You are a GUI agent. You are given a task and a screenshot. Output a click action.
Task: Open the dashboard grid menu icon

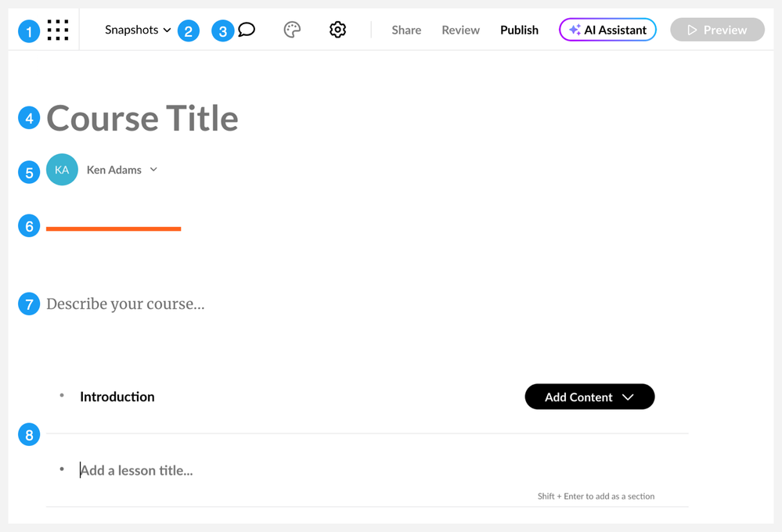pyautogui.click(x=58, y=30)
